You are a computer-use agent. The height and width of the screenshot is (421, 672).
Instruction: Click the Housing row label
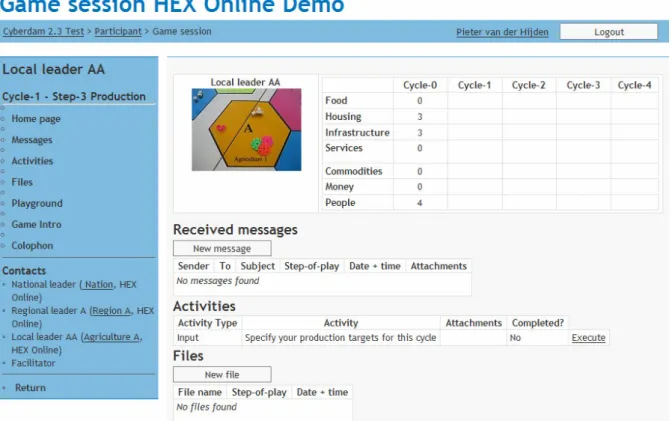(x=343, y=116)
